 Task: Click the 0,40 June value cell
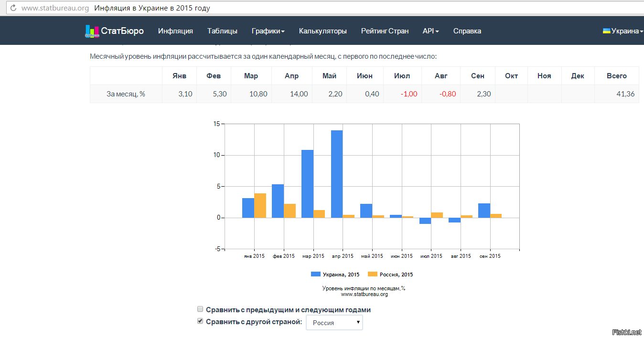(x=365, y=94)
